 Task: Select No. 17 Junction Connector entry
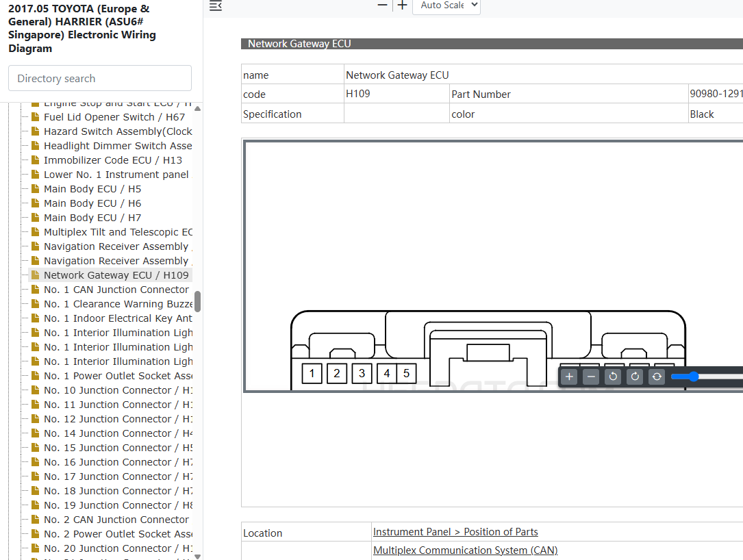(x=118, y=476)
